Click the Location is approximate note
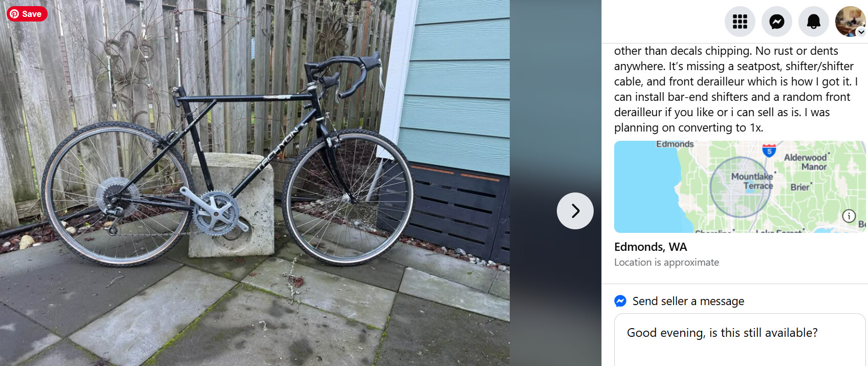This screenshot has height=366, width=868. pos(666,262)
